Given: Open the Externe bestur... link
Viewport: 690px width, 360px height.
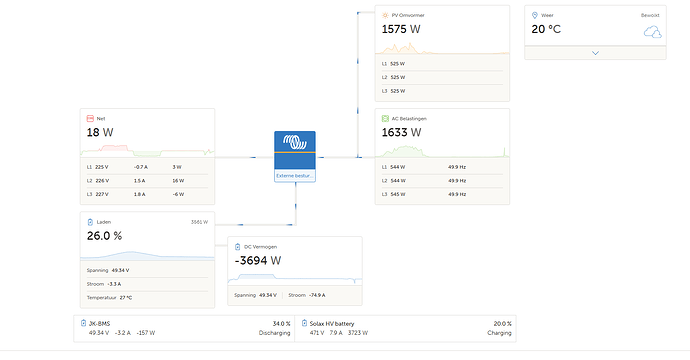Looking at the screenshot, I should pyautogui.click(x=295, y=176).
